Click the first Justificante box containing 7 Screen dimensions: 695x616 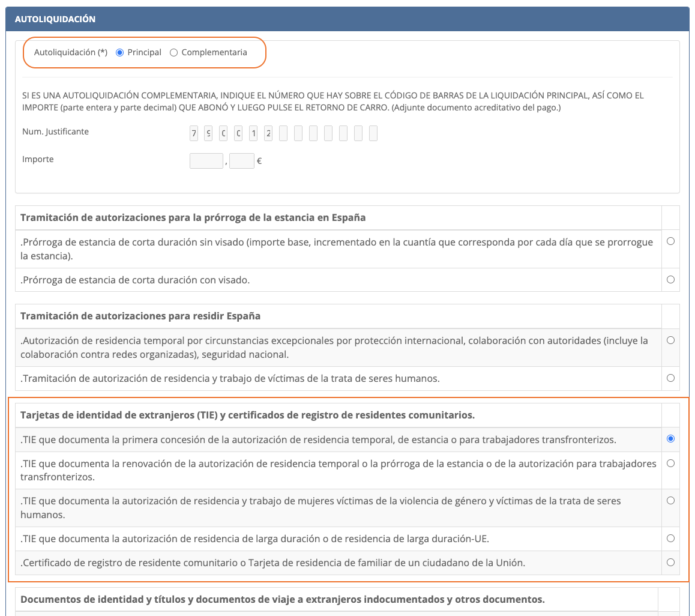[193, 133]
